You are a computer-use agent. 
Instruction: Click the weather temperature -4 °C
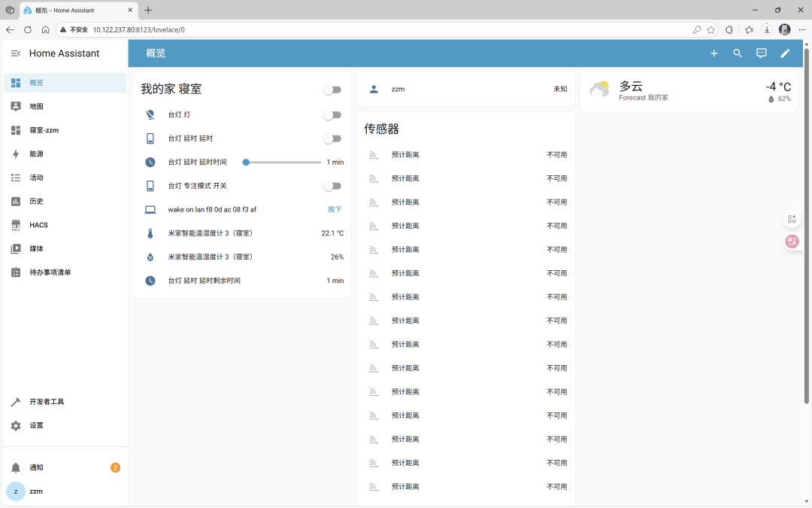[778, 87]
